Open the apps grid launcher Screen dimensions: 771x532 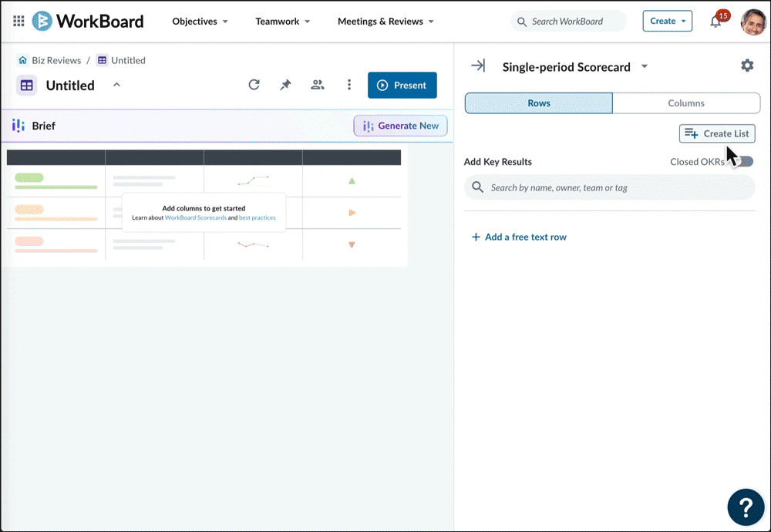coord(19,21)
